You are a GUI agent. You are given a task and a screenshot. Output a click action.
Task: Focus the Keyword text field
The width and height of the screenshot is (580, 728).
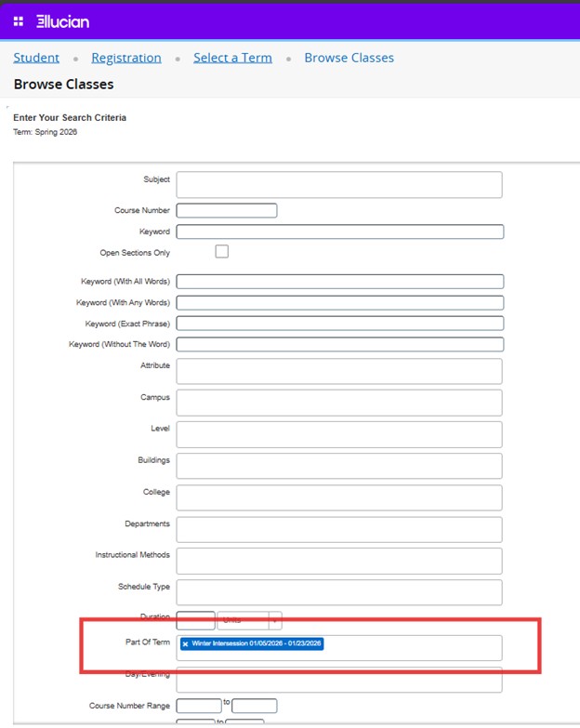pos(339,232)
